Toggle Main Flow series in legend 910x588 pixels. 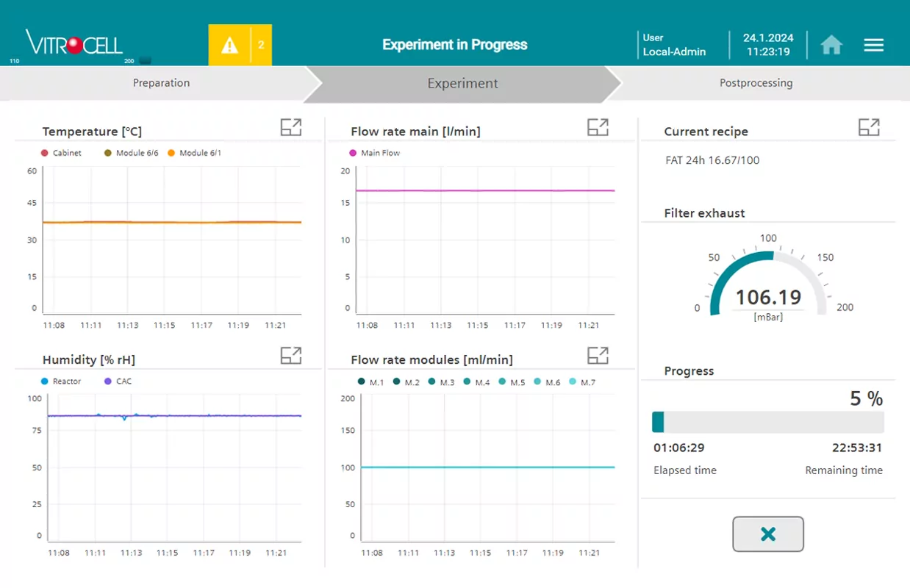click(374, 153)
